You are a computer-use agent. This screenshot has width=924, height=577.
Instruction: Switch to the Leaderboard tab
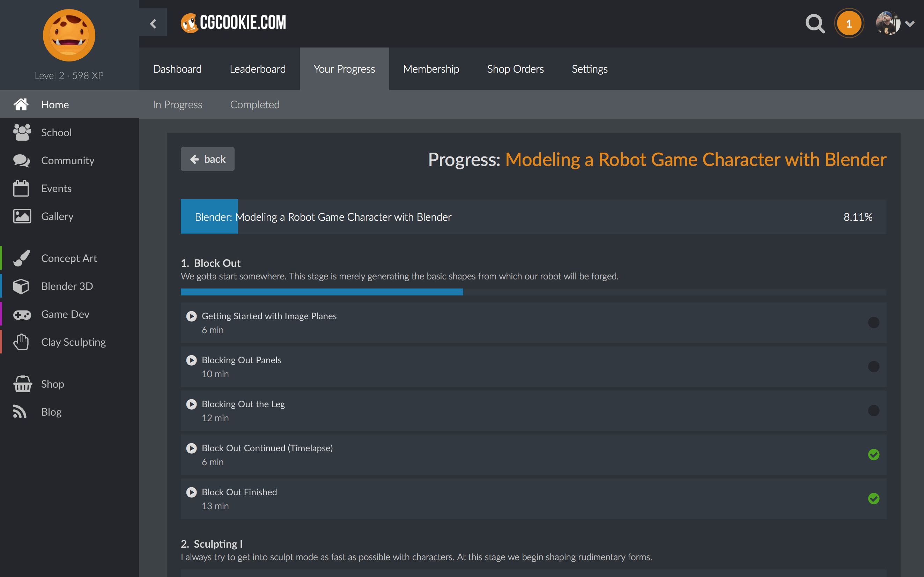[257, 69]
